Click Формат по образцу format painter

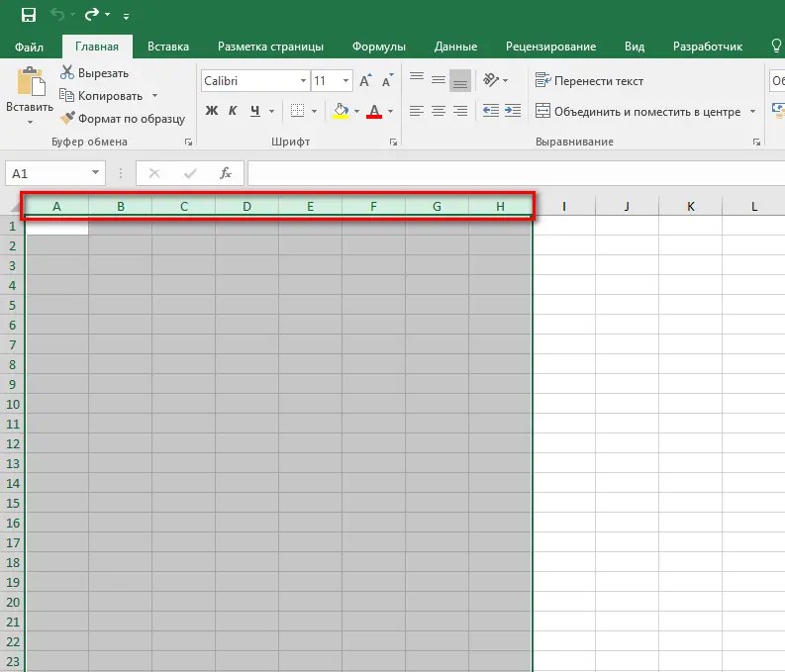(122, 119)
